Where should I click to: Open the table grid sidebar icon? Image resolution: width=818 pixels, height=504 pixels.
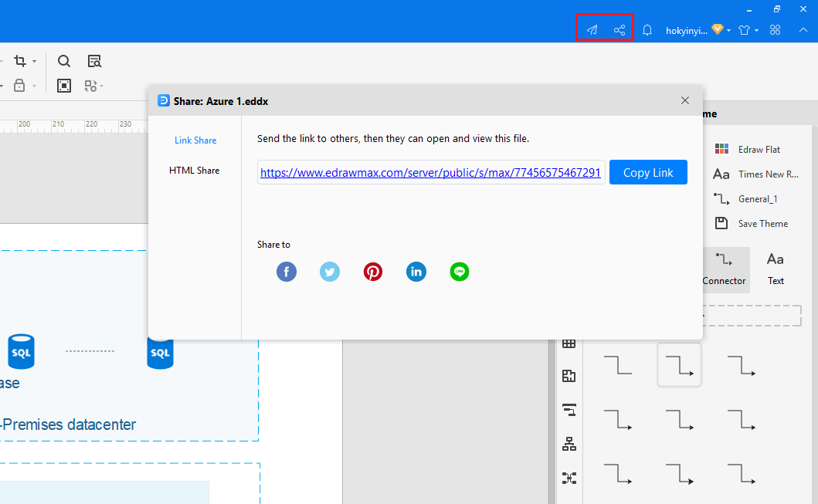(569, 343)
